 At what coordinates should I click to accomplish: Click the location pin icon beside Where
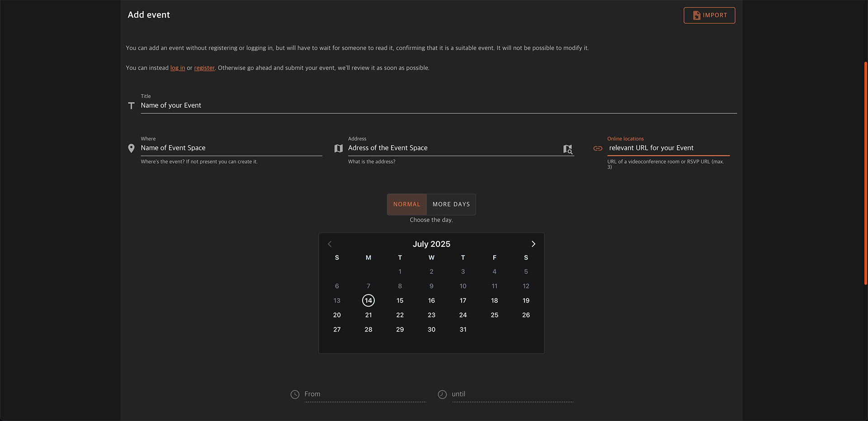pos(131,148)
